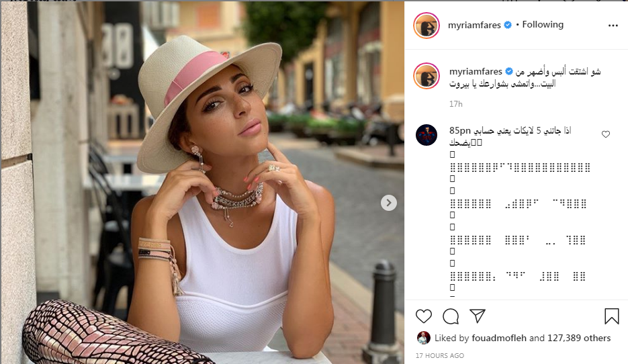Save post with bookmark icon

(612, 316)
